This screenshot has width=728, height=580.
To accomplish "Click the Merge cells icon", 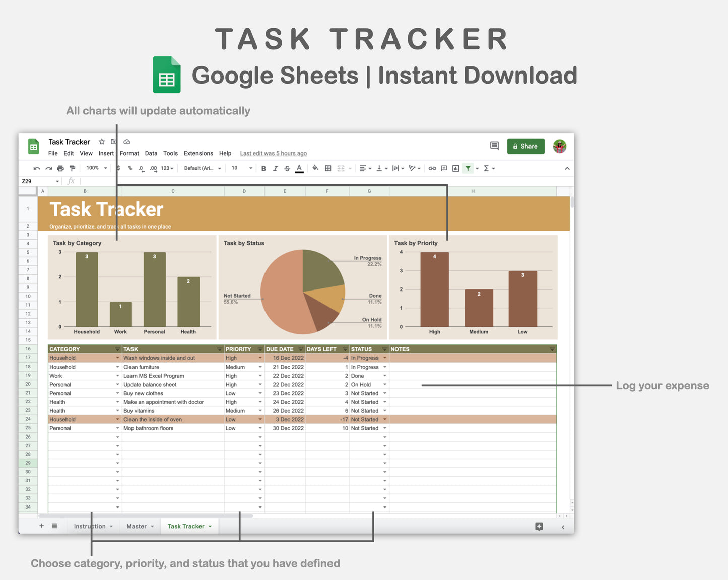I will coord(341,168).
